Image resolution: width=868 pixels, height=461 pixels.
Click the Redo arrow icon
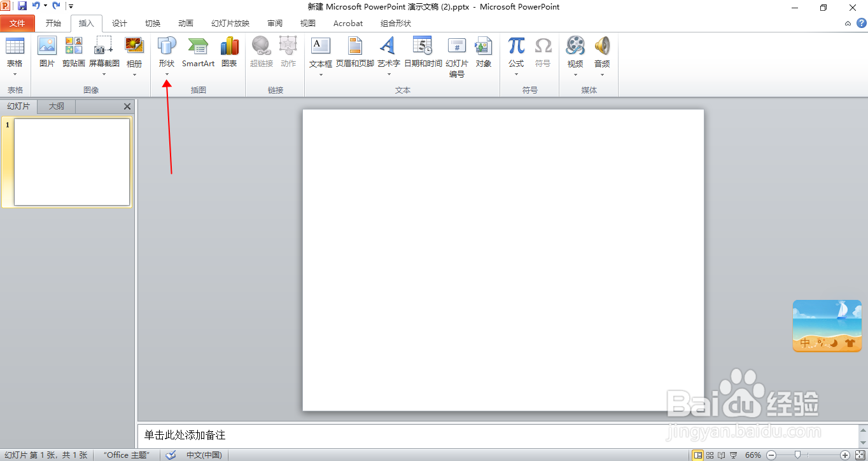(56, 6)
